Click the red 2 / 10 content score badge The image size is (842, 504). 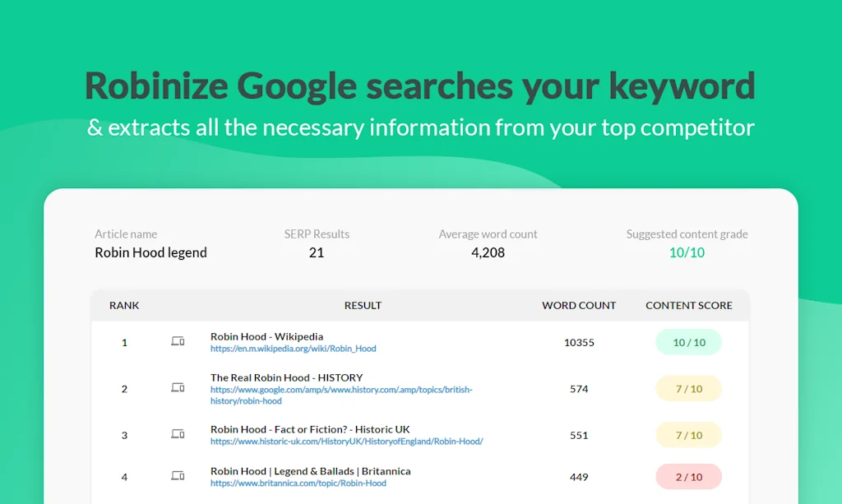(688, 477)
